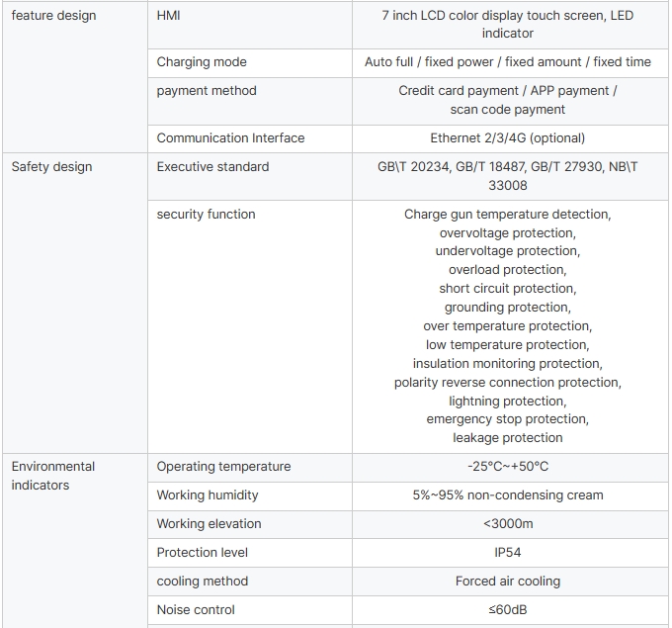Click the "Environmental indicators" row header
Image resolution: width=672 pixels, height=628 pixels.
53,476
